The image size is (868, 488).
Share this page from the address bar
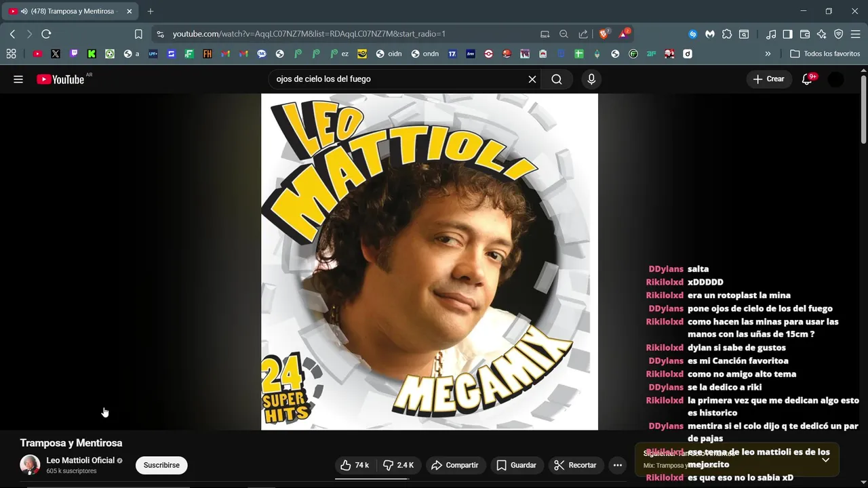(x=583, y=34)
